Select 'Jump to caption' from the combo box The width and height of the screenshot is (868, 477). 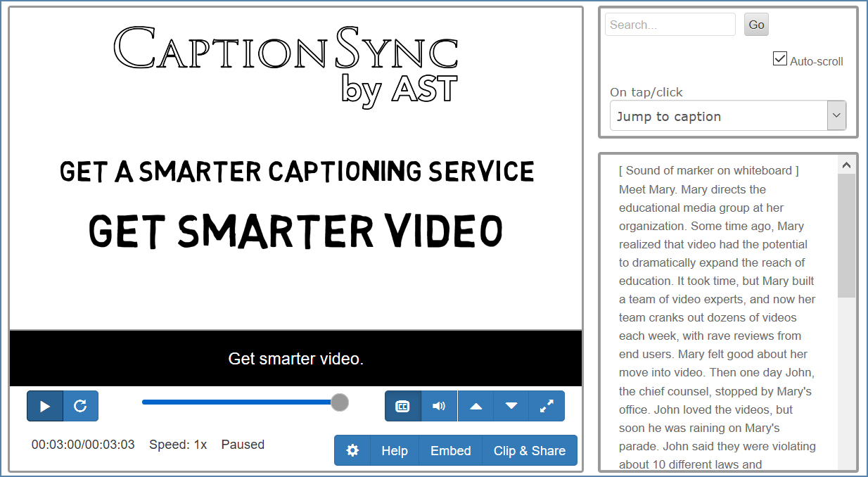(x=717, y=115)
